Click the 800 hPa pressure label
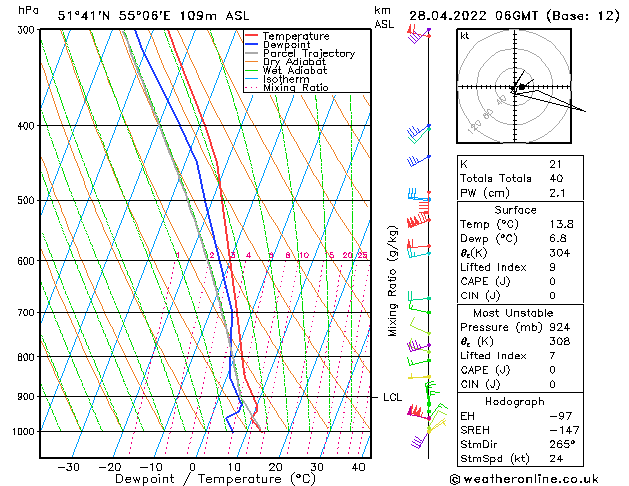Screen dimensions: 629x486 pyautogui.click(x=27, y=356)
